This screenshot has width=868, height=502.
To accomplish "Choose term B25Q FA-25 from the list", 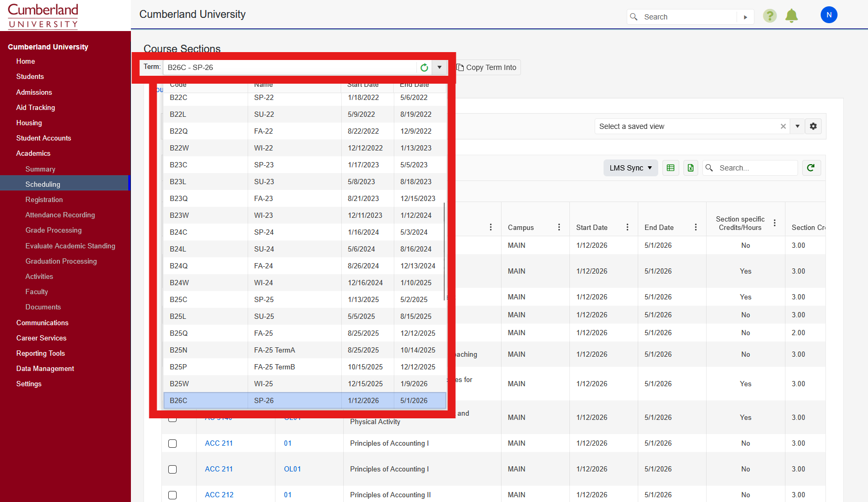I will point(305,333).
